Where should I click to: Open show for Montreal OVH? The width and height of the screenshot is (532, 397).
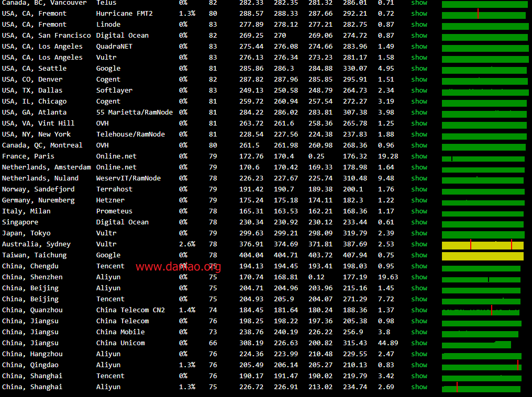[x=419, y=145]
